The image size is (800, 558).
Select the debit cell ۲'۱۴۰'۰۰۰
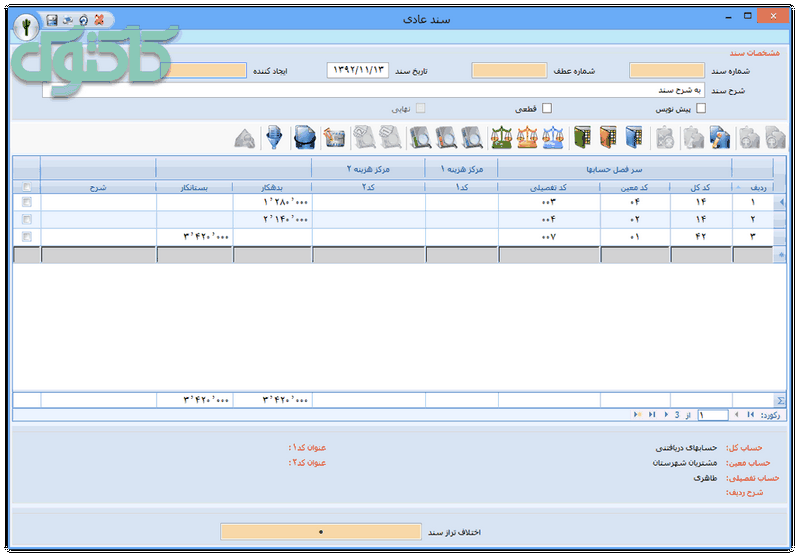pos(272,219)
